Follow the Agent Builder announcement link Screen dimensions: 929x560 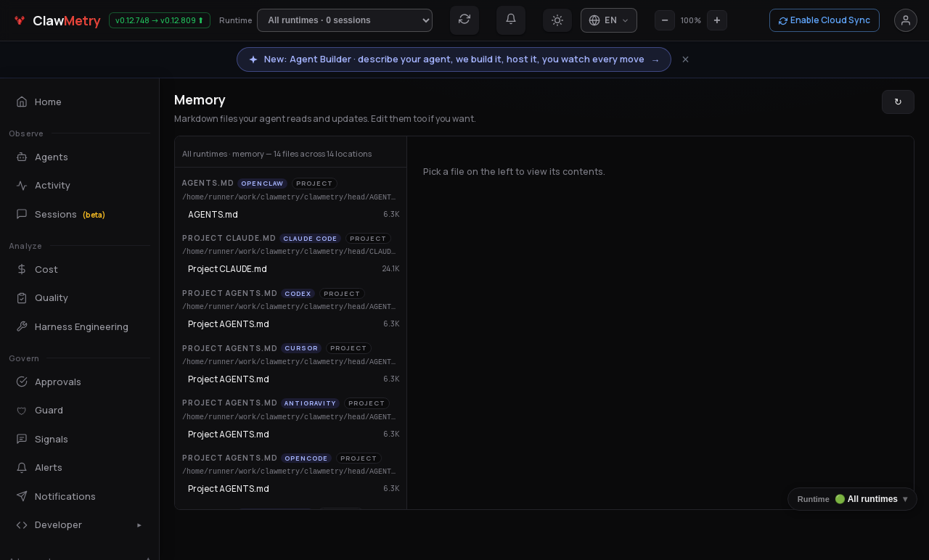point(454,59)
